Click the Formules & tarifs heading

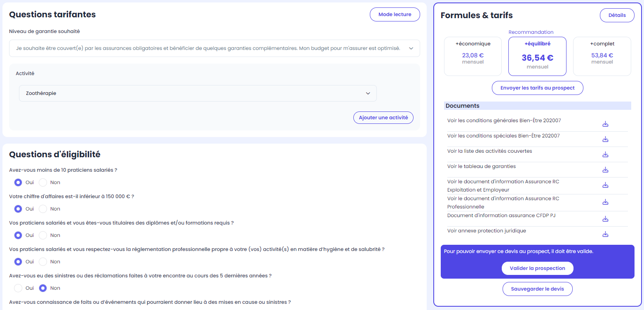coord(477,16)
